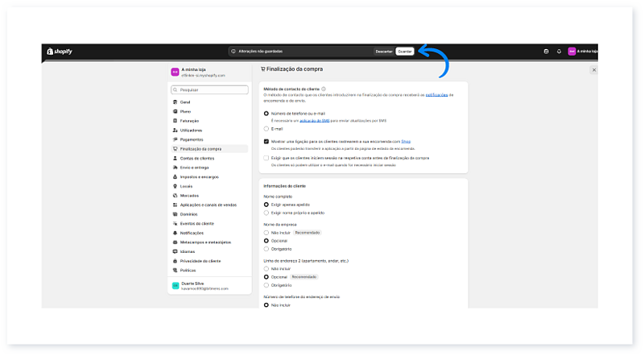Open Contas de clientes settings
The width and height of the screenshot is (644, 356).
[x=196, y=158]
